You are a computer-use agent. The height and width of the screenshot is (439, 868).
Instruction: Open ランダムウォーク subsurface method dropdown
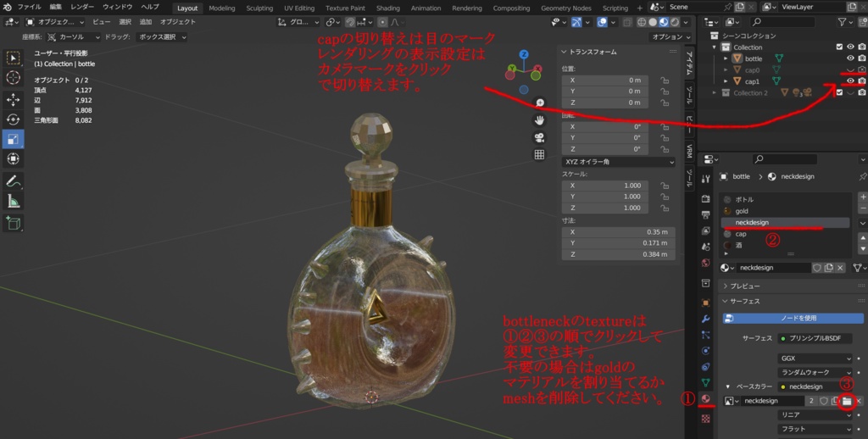coord(815,373)
